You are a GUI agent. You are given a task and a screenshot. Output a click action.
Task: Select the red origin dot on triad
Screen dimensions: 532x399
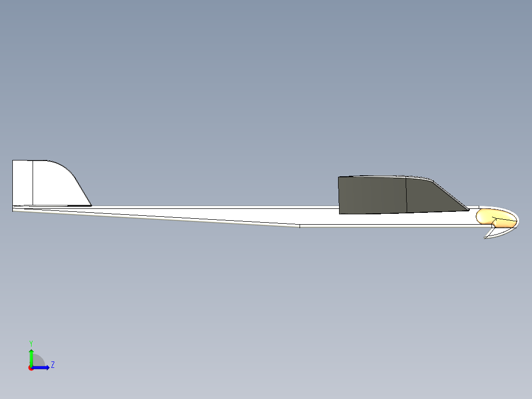pos(31,368)
